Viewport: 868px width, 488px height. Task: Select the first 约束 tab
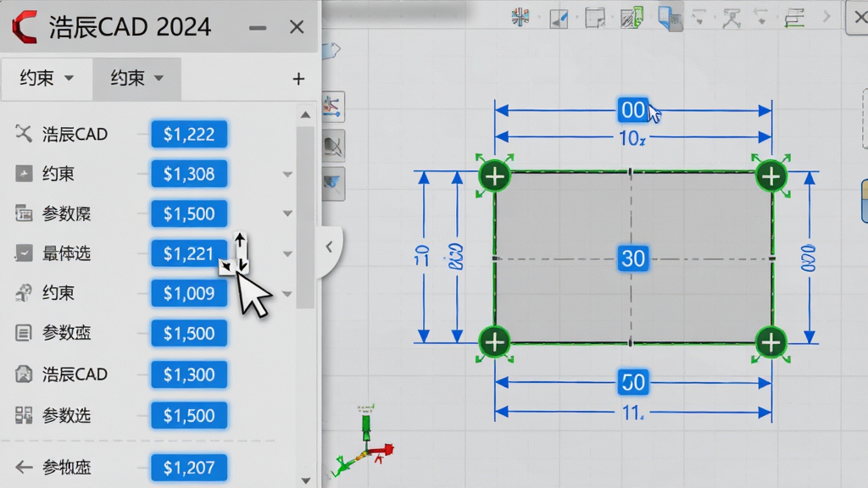coord(47,79)
